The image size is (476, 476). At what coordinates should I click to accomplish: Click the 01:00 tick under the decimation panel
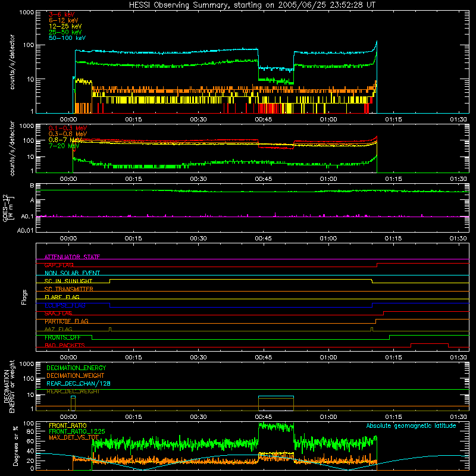(328, 417)
